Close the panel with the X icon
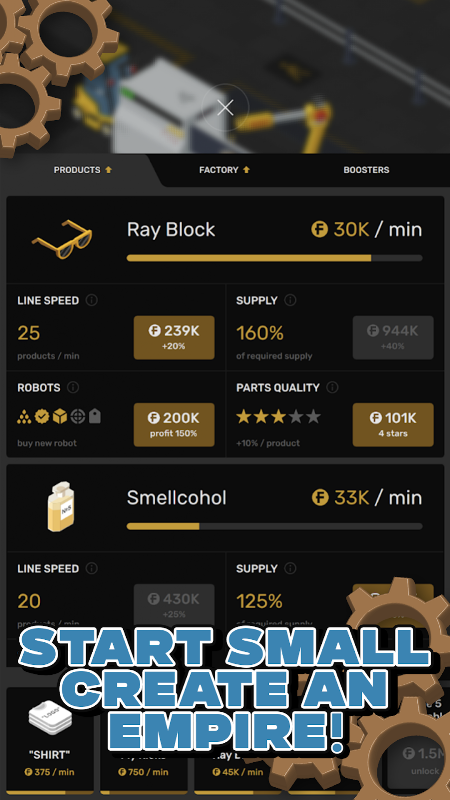 click(225, 108)
